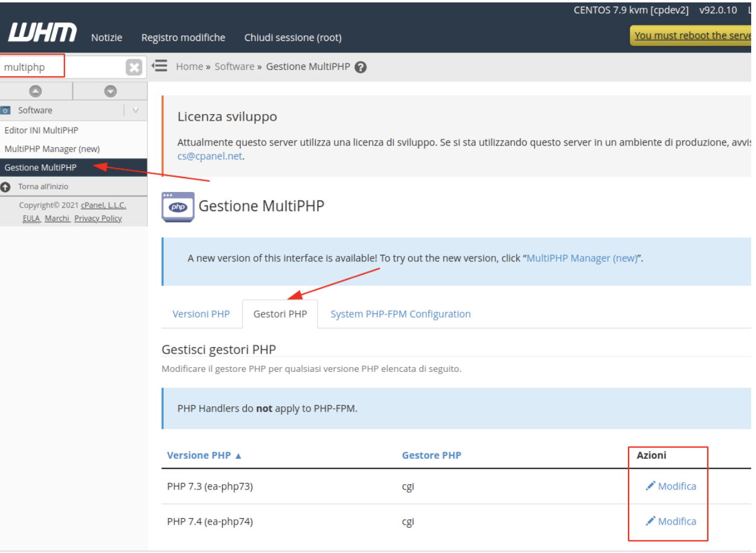756x553 pixels.
Task: Open help question mark icon
Action: [x=361, y=67]
